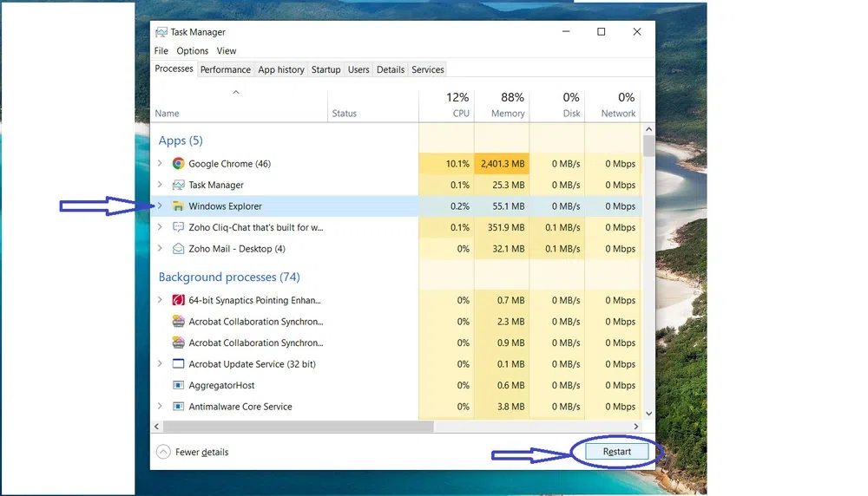The image size is (868, 496).
Task: Click the sort arrow above the Name column
Action: [x=236, y=92]
